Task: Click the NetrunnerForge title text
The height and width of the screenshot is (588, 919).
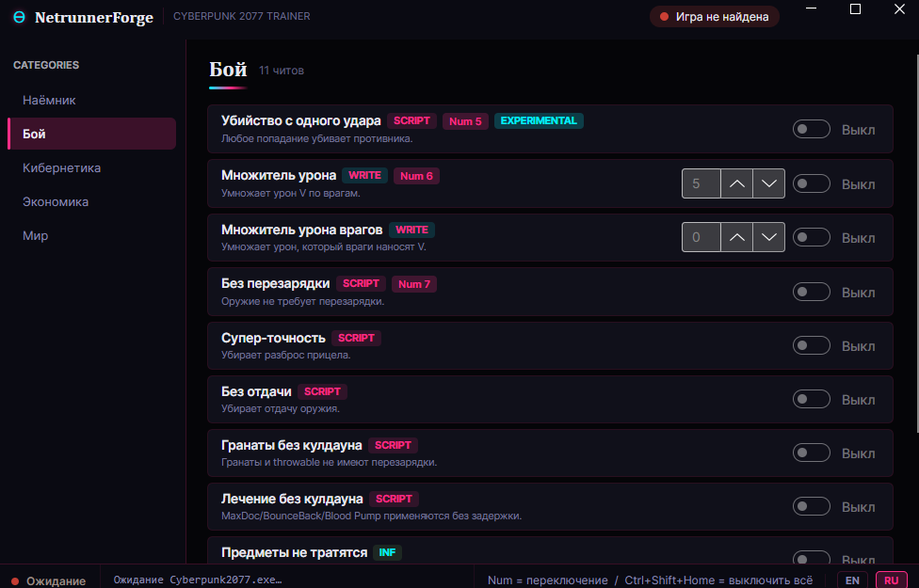Action: tap(94, 18)
